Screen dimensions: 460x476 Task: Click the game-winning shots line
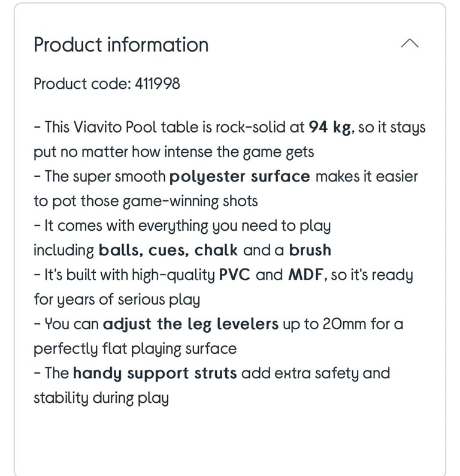point(146,201)
